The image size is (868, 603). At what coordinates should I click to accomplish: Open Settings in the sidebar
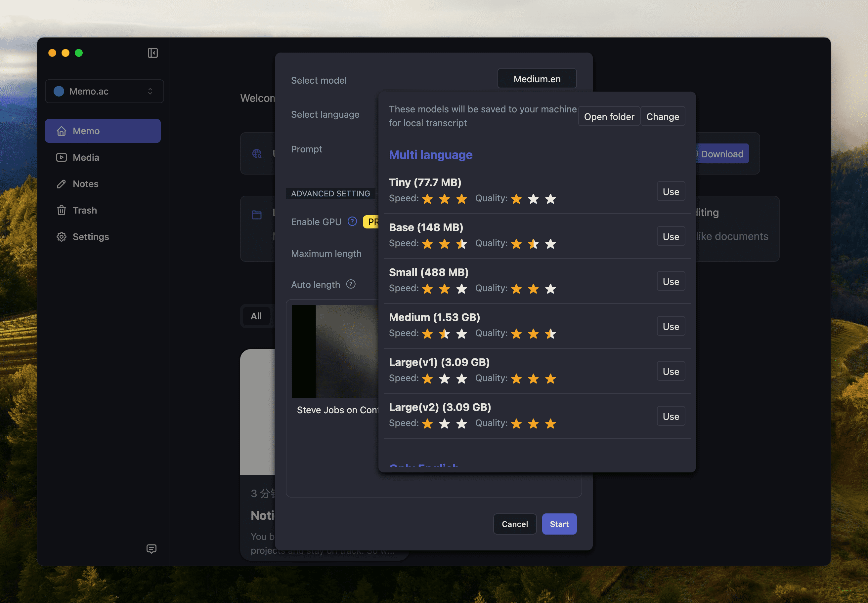90,237
